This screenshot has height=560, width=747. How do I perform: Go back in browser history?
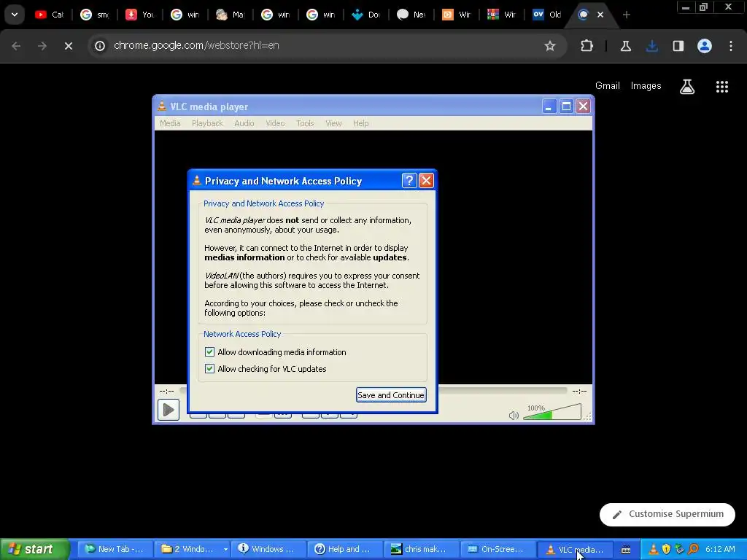click(x=16, y=46)
